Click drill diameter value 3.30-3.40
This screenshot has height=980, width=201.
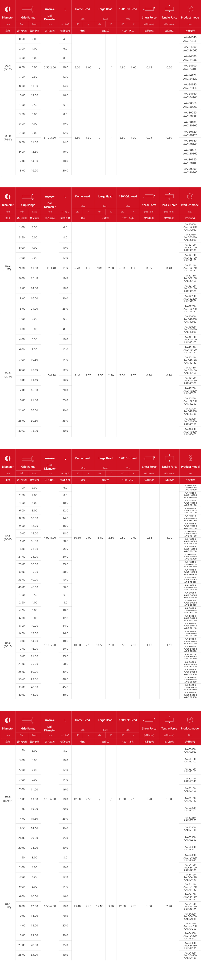[x=50, y=268]
